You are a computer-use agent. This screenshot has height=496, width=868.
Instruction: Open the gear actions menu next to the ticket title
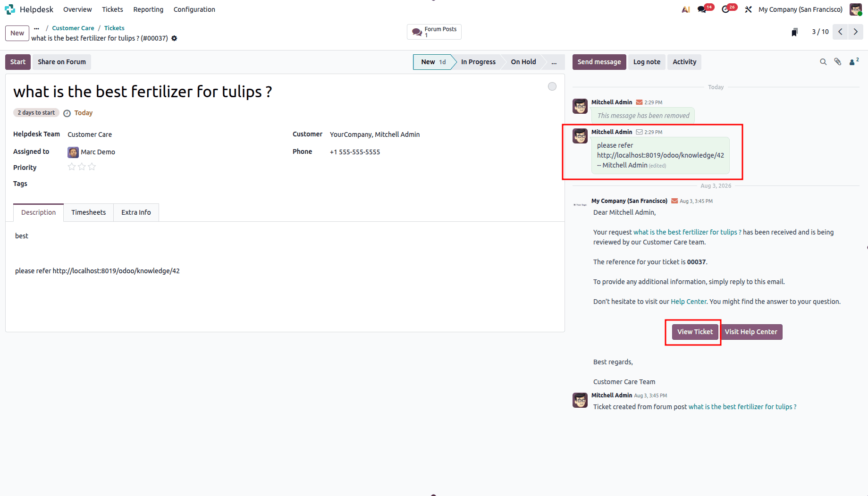(174, 38)
